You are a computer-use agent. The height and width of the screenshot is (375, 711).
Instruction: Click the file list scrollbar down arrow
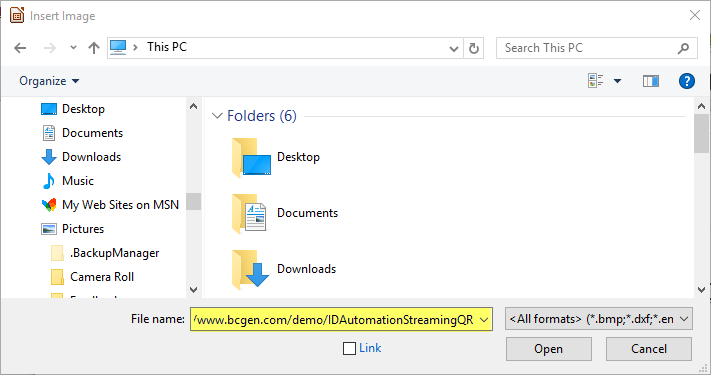pyautogui.click(x=701, y=289)
